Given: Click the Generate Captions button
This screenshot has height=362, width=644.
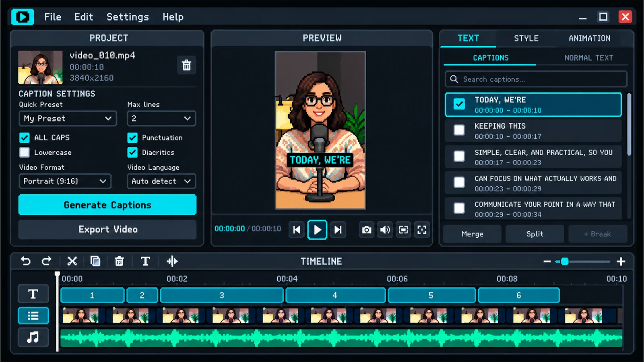Looking at the screenshot, I should point(107,205).
